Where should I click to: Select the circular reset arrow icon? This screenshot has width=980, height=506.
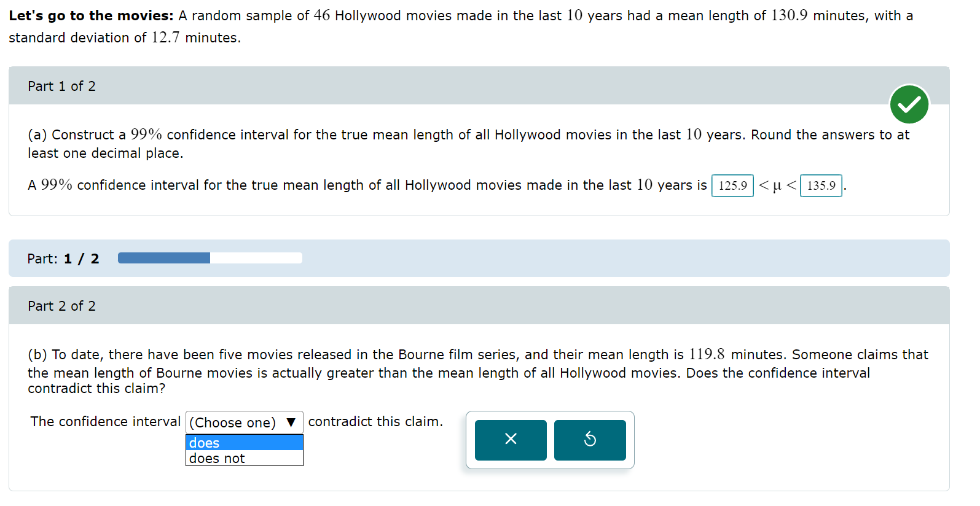click(590, 440)
